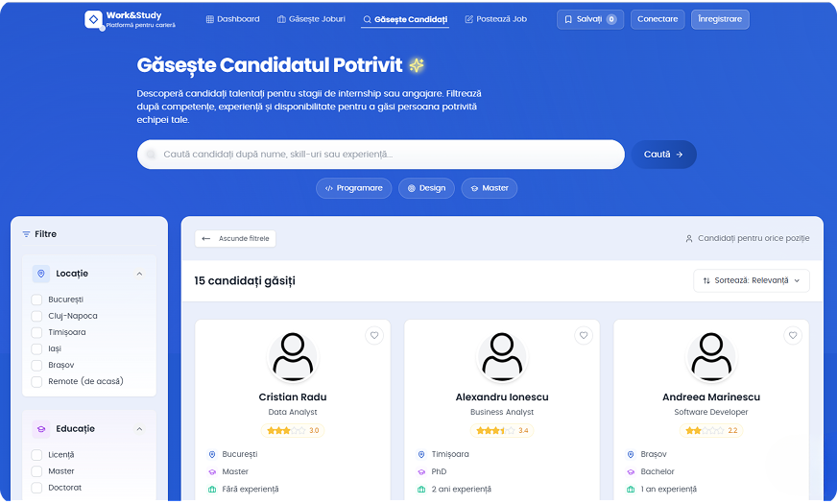Click Candidați pentru orice poziție link
Image resolution: width=837 pixels, height=504 pixels.
(x=748, y=239)
